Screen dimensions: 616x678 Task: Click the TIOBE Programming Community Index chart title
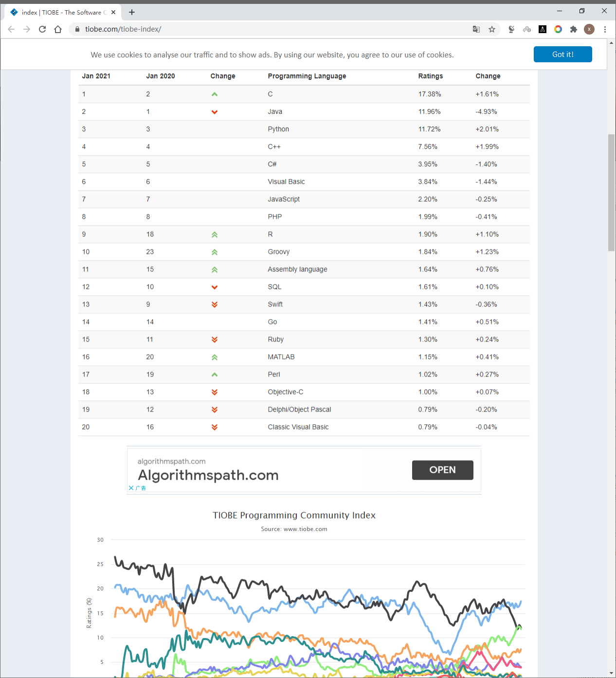tap(294, 515)
